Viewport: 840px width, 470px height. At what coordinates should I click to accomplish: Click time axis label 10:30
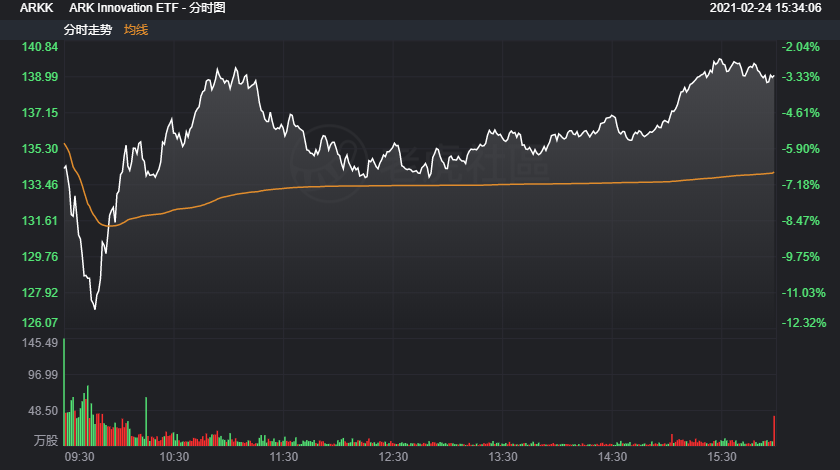point(174,457)
